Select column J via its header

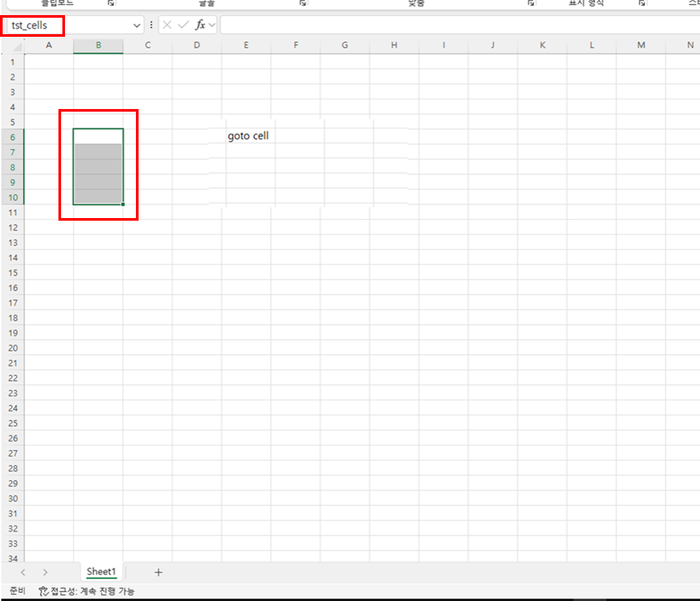click(493, 45)
